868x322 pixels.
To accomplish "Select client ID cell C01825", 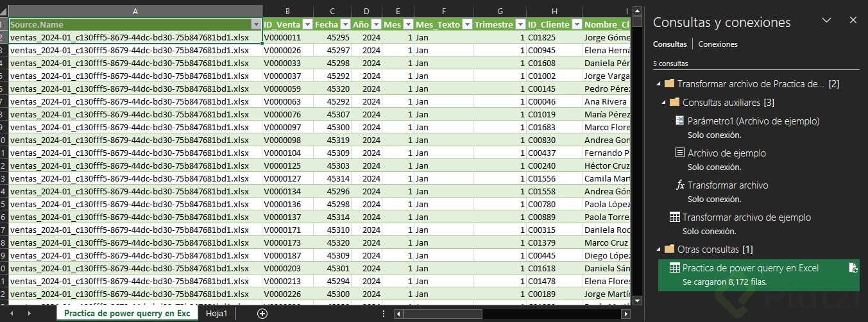I will pos(554,38).
